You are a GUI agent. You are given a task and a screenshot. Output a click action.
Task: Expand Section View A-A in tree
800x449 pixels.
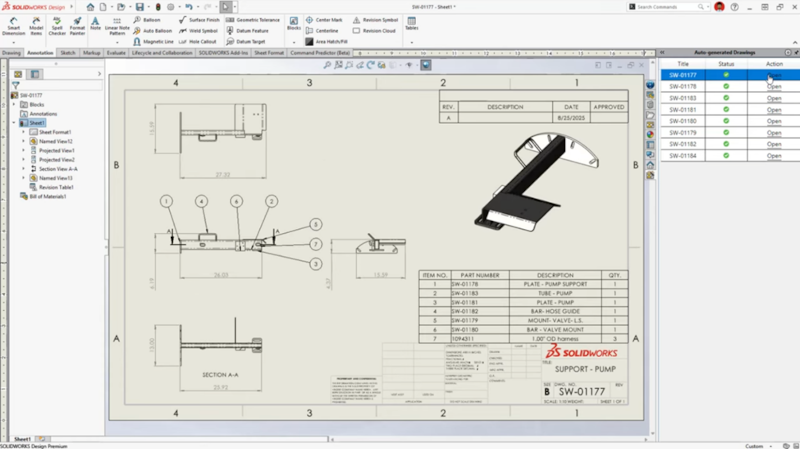(x=23, y=168)
